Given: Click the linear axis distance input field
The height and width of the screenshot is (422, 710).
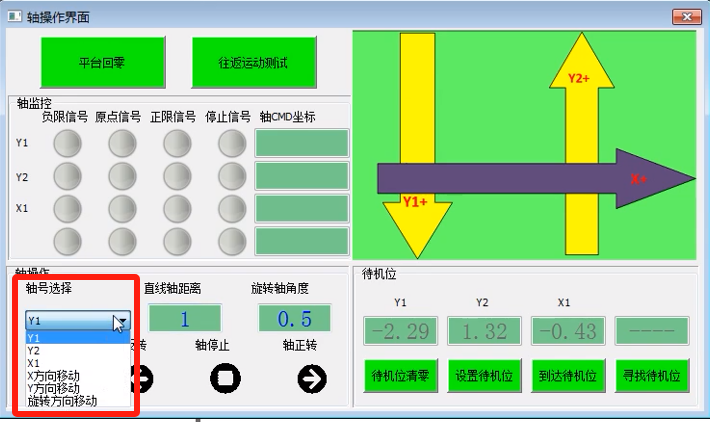Looking at the screenshot, I should pyautogui.click(x=185, y=319).
